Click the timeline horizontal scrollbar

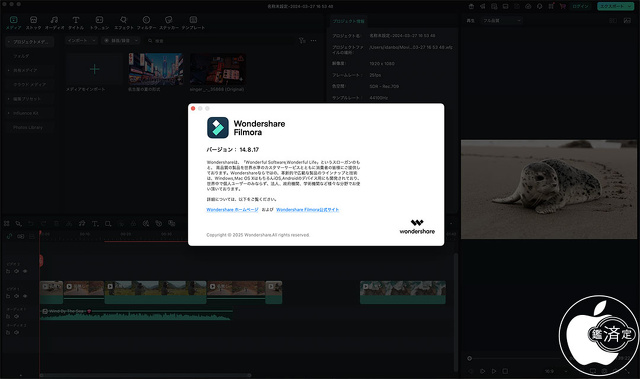(145, 375)
